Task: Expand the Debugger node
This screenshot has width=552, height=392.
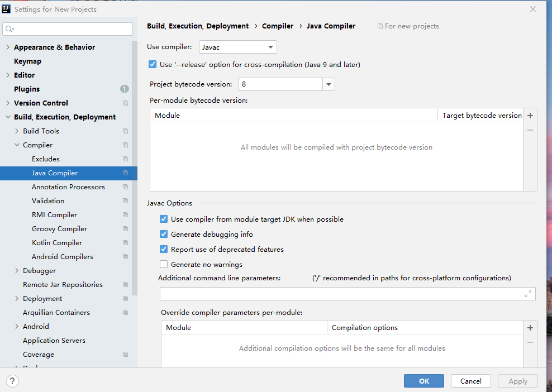Action: [17, 271]
